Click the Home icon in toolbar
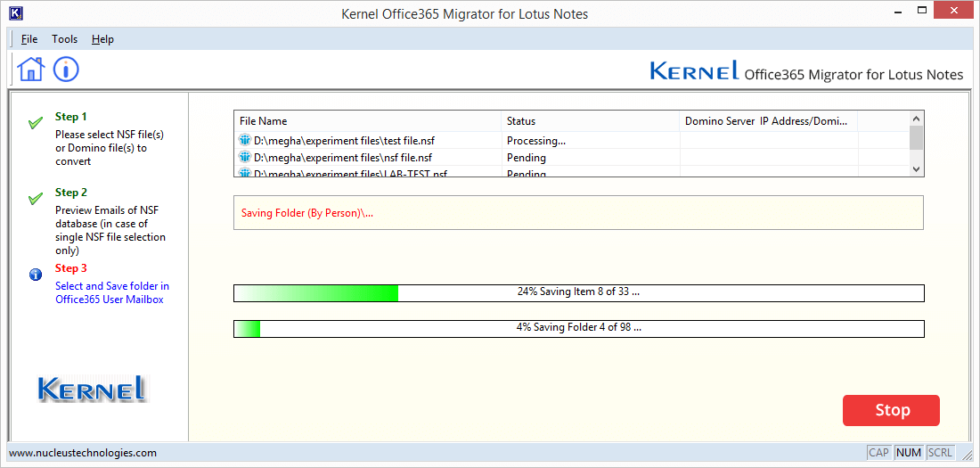Image resolution: width=980 pixels, height=468 pixels. [x=31, y=69]
